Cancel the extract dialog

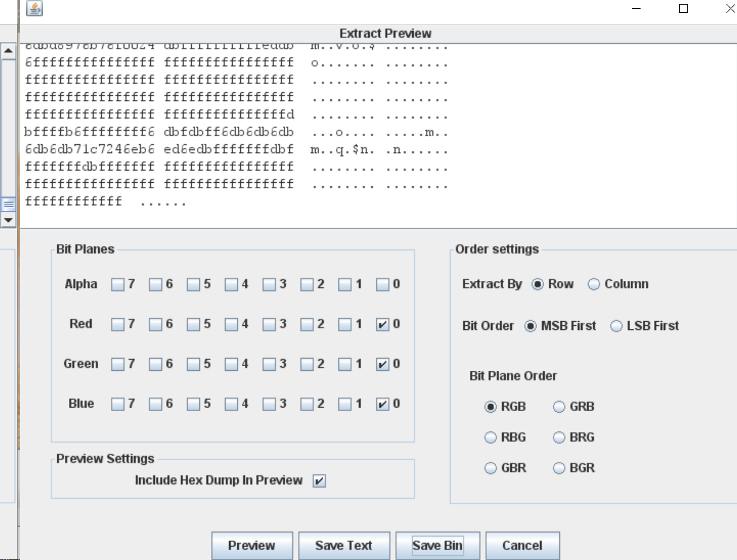(x=523, y=545)
